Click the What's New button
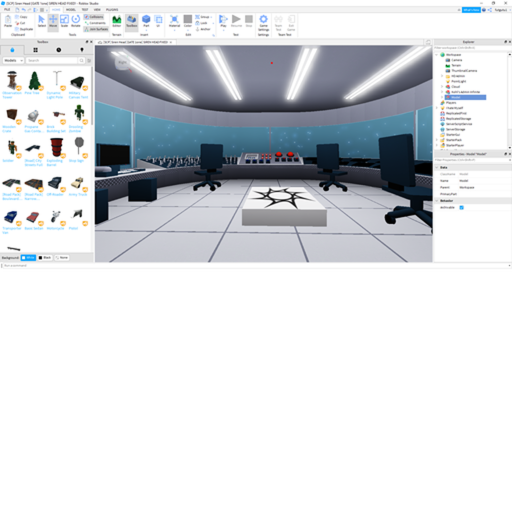Screen dimensions: 512x512 pyautogui.click(x=471, y=10)
